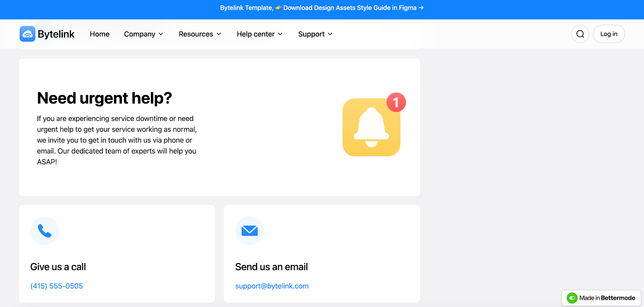The image size is (644, 307).
Task: Click the Log in button
Action: click(609, 34)
